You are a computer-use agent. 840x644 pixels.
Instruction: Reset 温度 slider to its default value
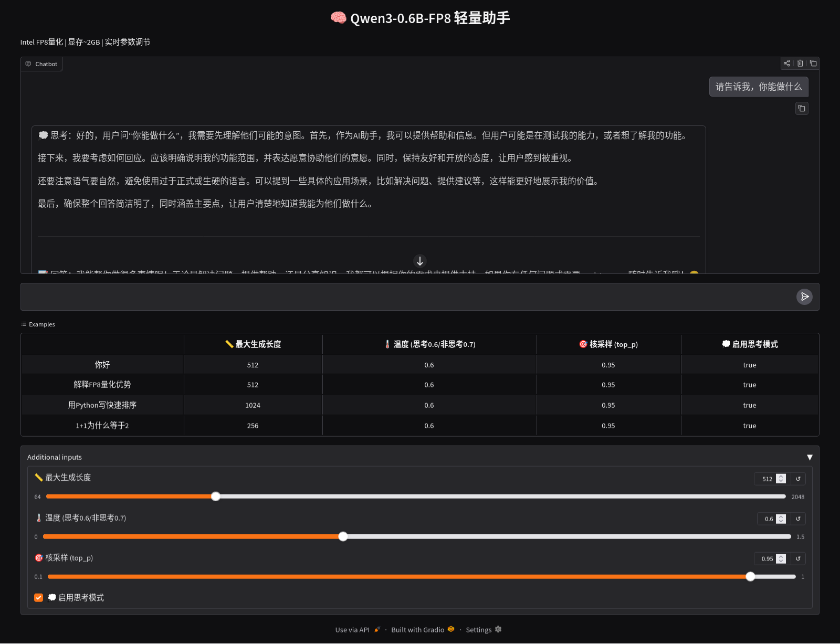click(798, 519)
